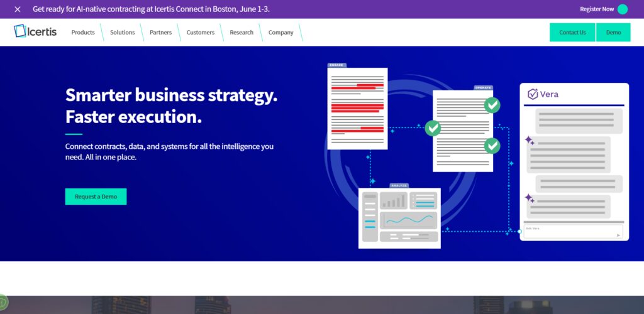The height and width of the screenshot is (314, 644).
Task: Click the Vera title text in chat panel
Action: coord(549,94)
